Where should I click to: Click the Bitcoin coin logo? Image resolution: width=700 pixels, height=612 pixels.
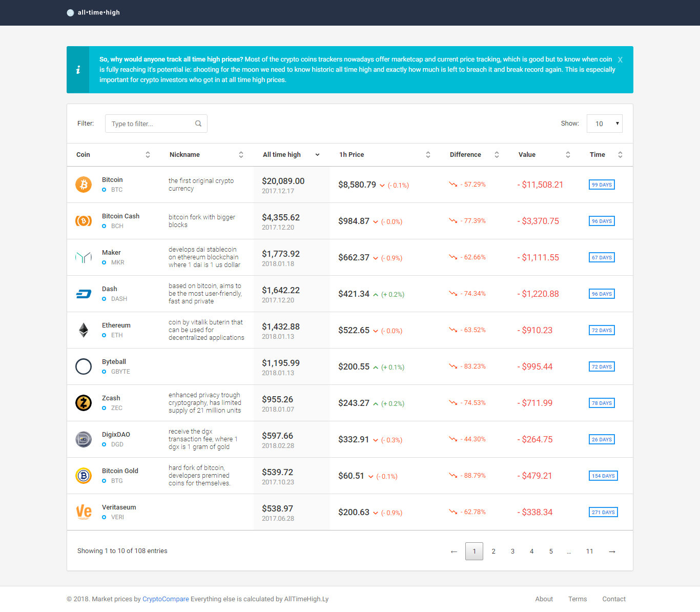[84, 185]
